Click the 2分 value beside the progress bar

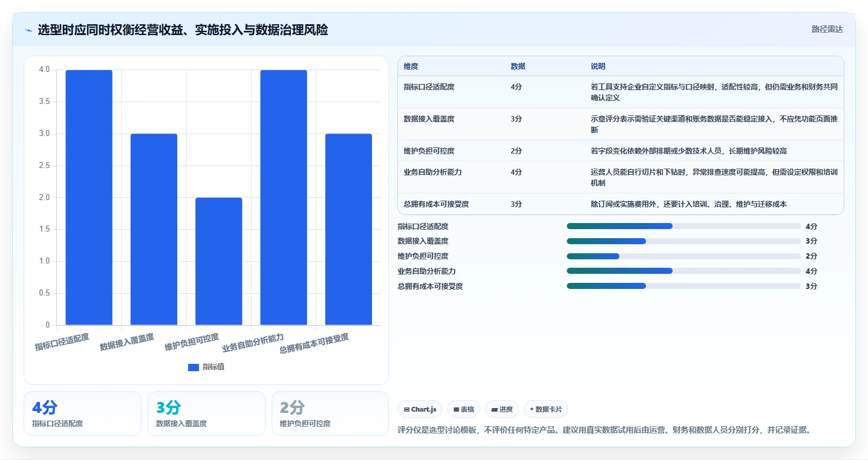point(811,256)
